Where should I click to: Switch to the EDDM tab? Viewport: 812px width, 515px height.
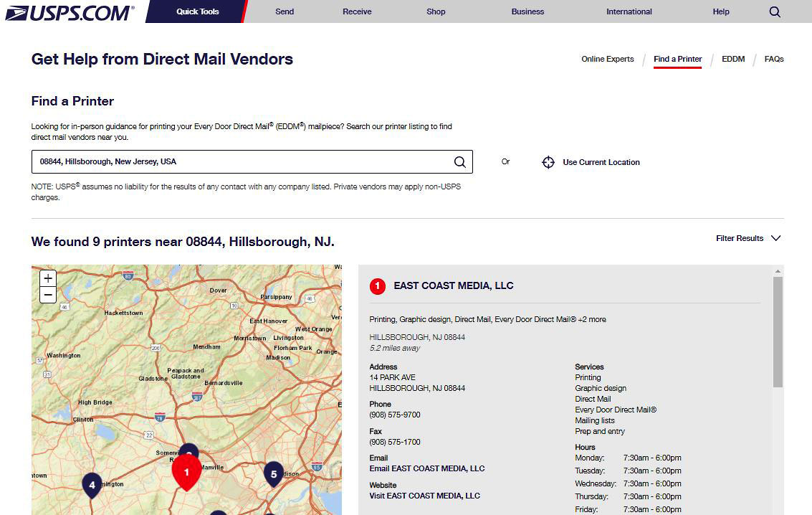point(733,59)
